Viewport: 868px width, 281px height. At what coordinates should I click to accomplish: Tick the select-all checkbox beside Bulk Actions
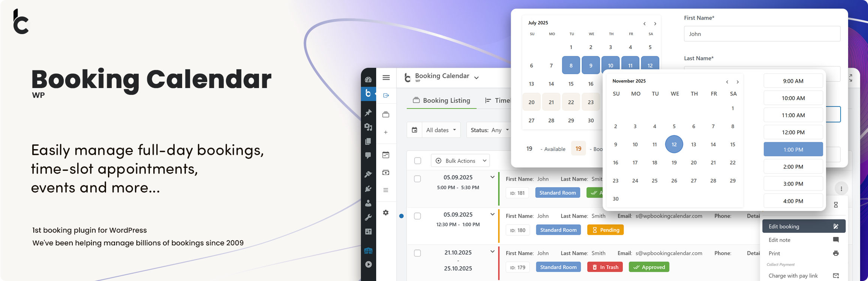coord(418,161)
